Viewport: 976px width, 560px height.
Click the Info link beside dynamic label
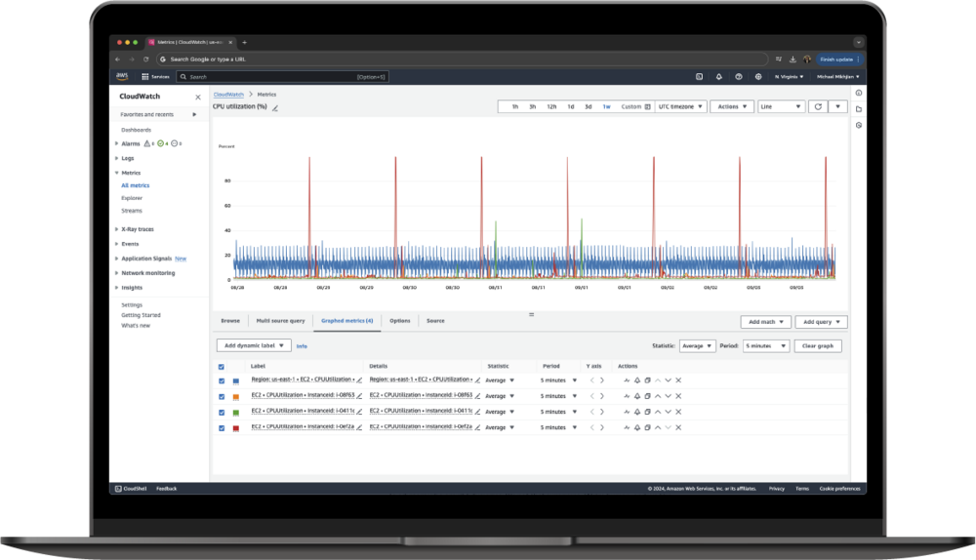302,346
